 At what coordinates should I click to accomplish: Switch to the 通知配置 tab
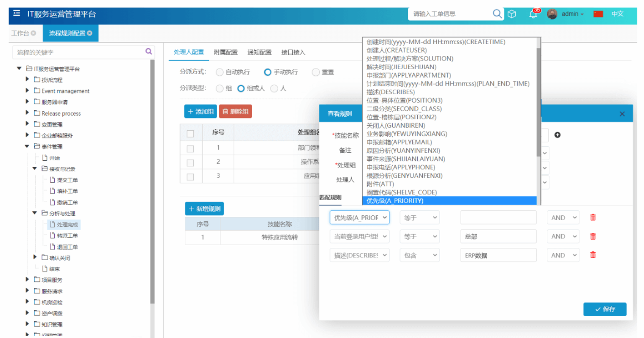259,51
